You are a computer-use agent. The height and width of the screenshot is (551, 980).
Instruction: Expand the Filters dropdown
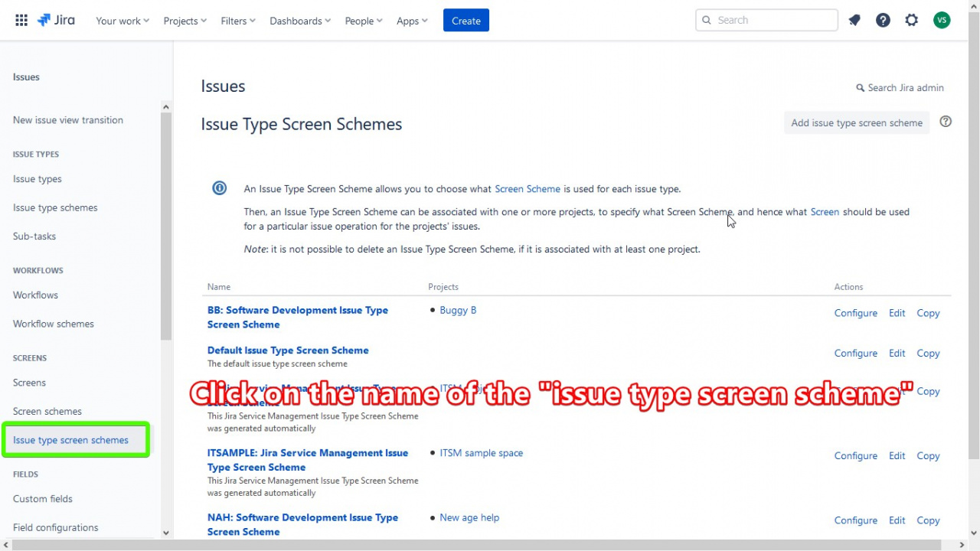(x=238, y=21)
